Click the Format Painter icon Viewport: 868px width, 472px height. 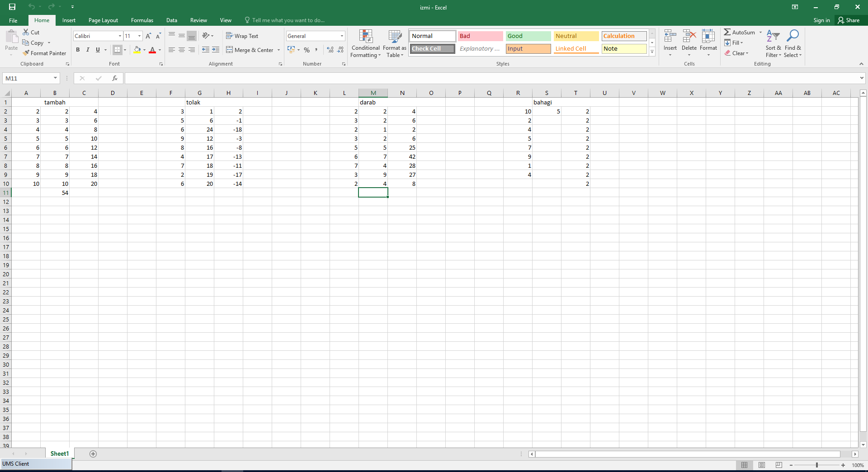27,53
